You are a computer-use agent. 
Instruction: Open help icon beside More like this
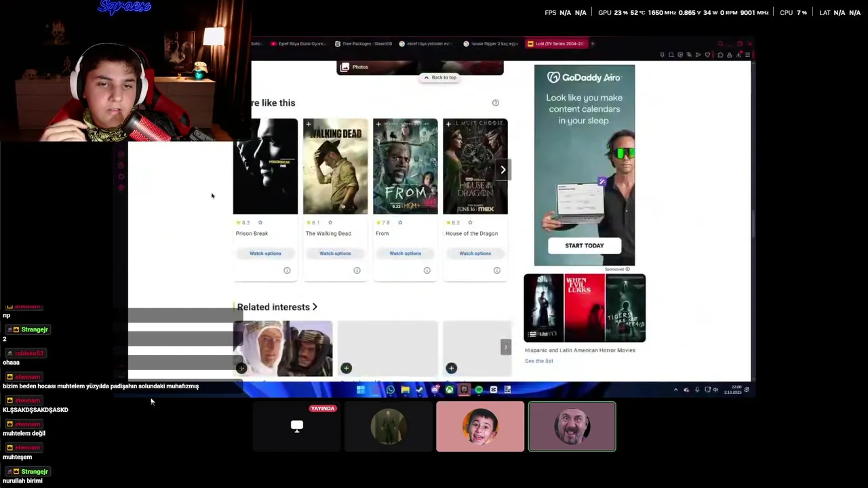pos(495,103)
